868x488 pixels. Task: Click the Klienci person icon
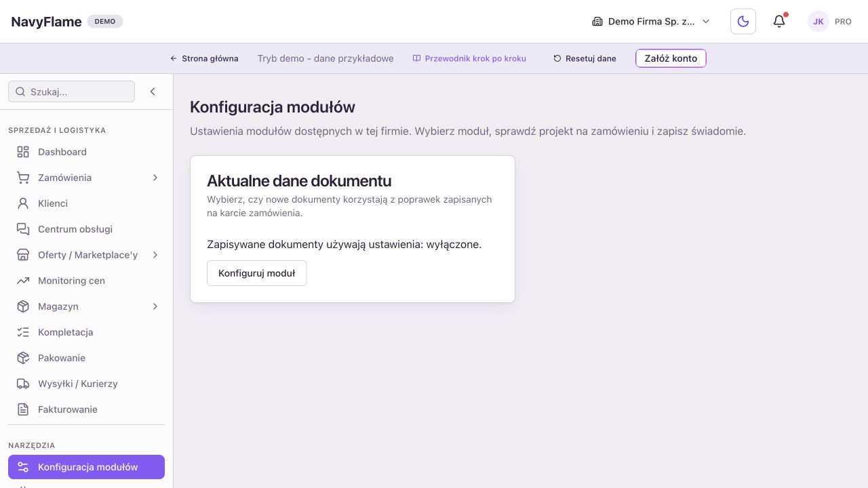click(23, 203)
